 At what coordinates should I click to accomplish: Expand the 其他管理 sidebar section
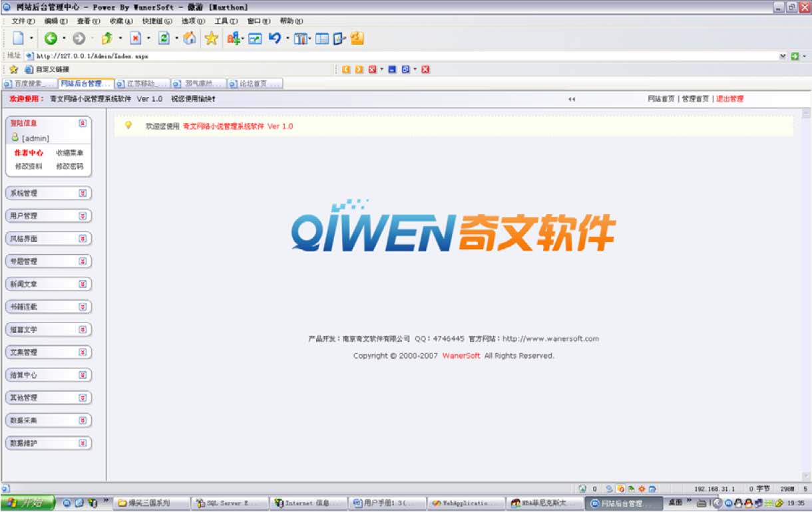[x=83, y=398]
